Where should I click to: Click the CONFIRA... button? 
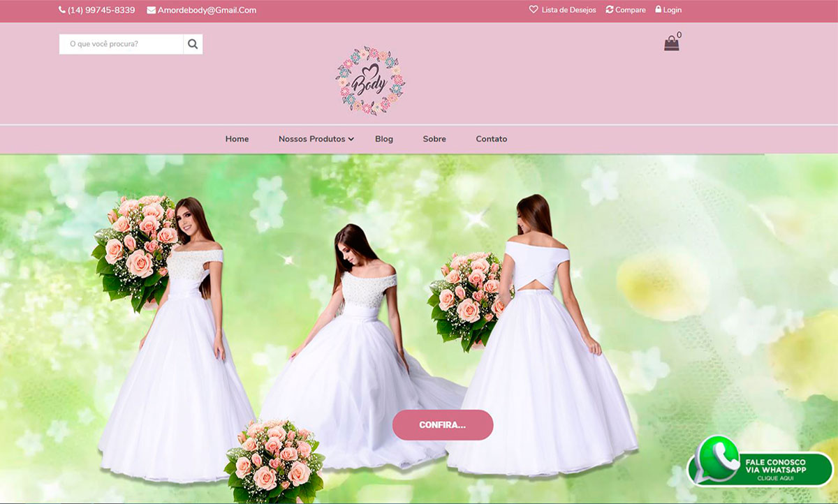[443, 425]
